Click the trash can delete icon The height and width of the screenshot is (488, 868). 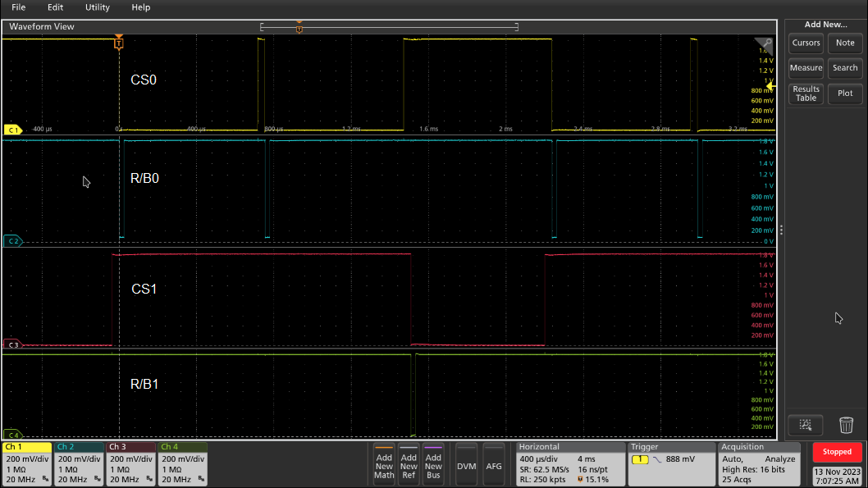coord(846,424)
